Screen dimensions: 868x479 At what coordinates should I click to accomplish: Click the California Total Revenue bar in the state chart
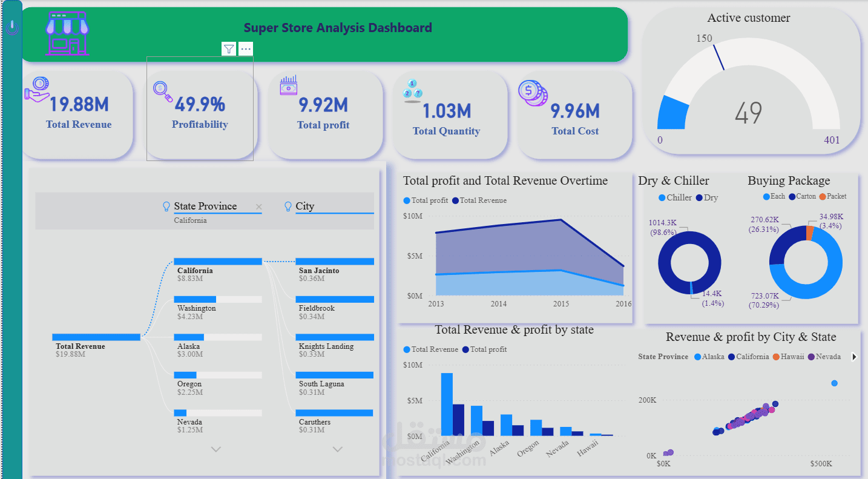(x=447, y=405)
